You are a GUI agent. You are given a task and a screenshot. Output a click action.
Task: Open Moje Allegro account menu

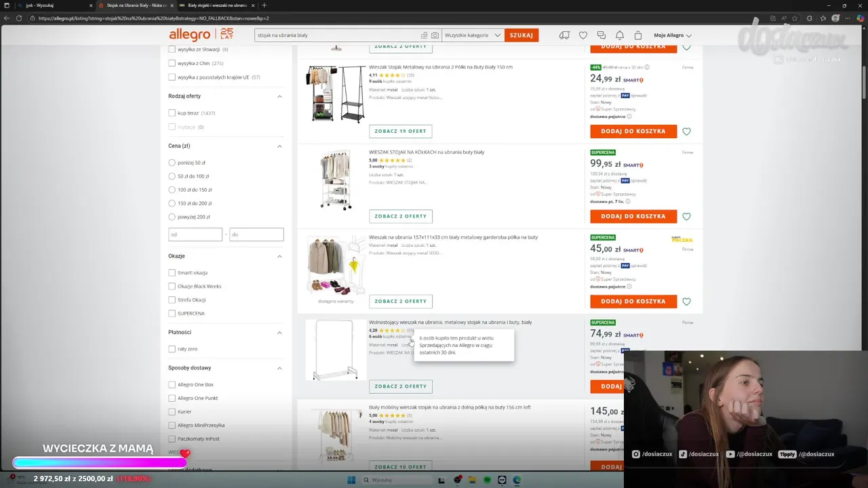673,35
